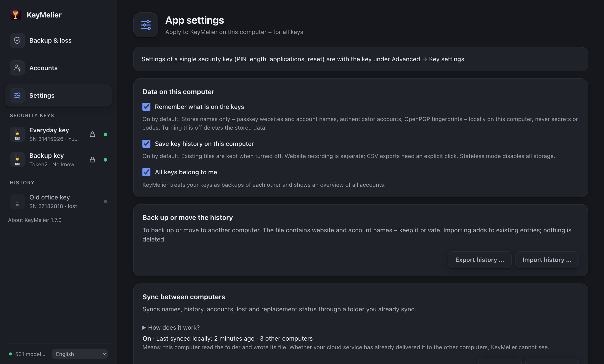
Task: Go to the Accounts page
Action: pyautogui.click(x=58, y=68)
